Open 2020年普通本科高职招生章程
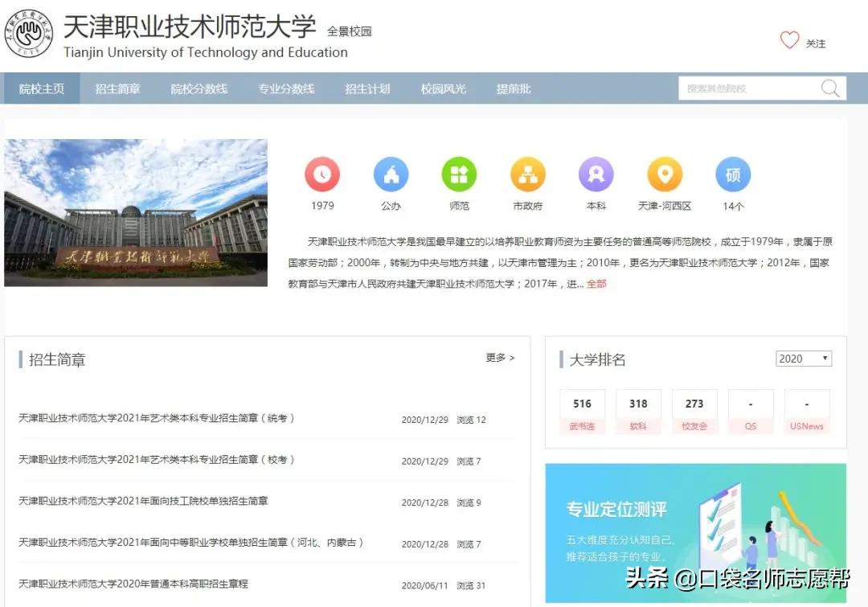 click(x=133, y=584)
